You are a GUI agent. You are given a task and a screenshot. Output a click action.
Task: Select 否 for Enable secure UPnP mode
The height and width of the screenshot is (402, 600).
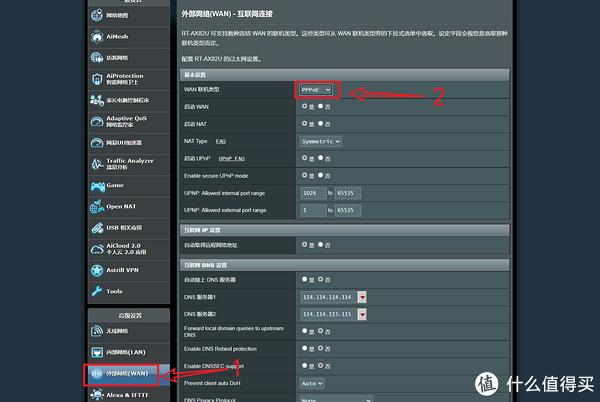pos(321,175)
